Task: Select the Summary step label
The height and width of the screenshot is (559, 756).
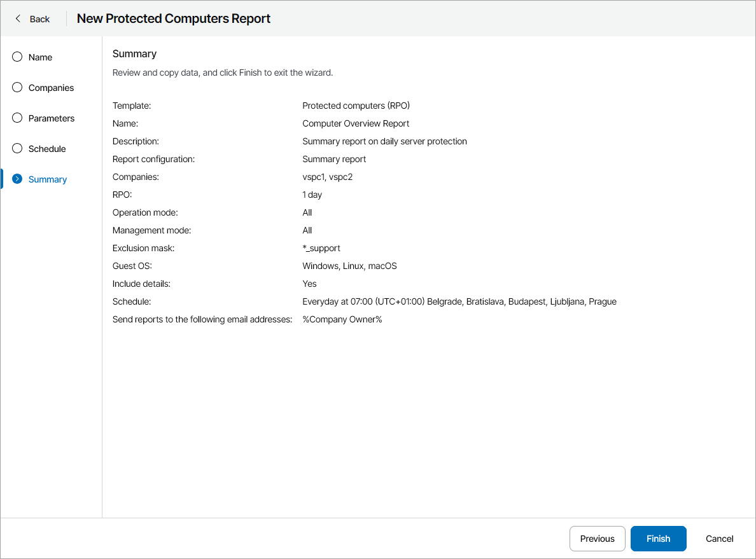Action: [48, 179]
